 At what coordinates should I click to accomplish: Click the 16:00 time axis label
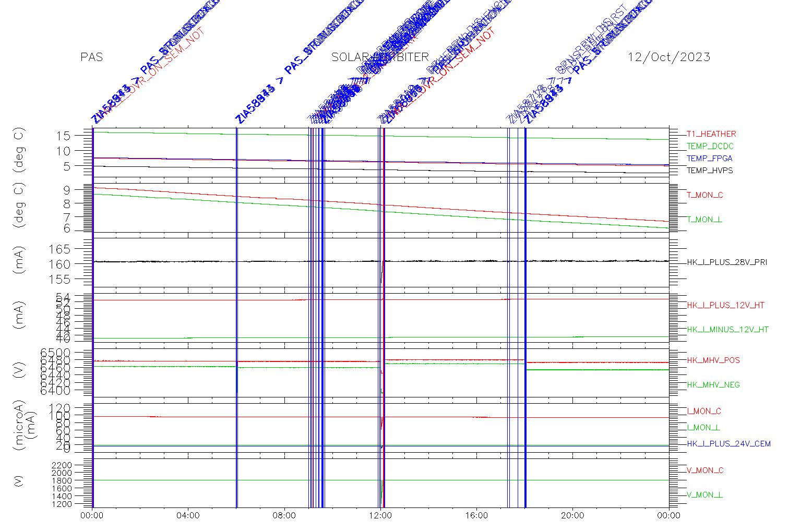pos(476,516)
